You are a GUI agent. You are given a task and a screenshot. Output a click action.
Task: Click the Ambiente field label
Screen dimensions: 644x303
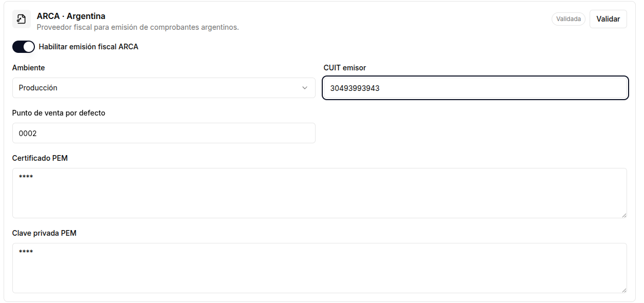pyautogui.click(x=28, y=68)
